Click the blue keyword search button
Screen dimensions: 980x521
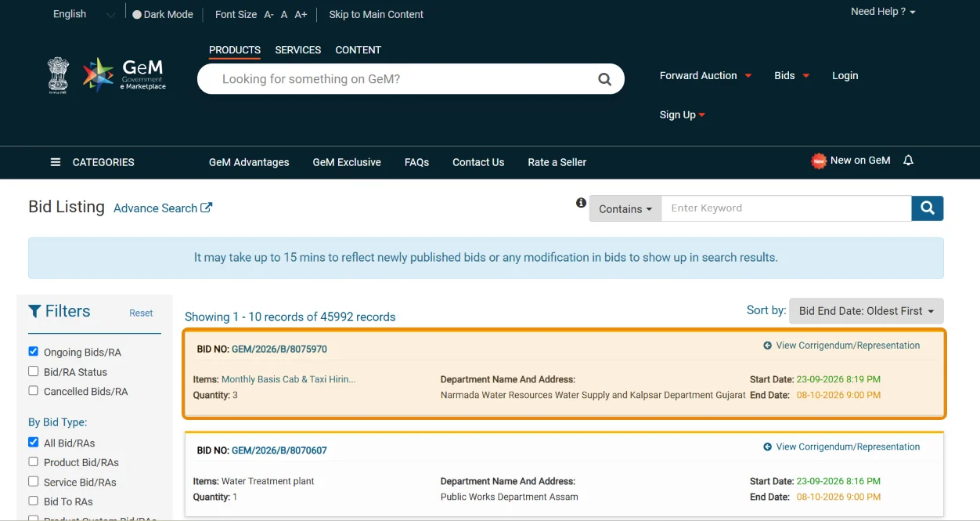pyautogui.click(x=928, y=208)
